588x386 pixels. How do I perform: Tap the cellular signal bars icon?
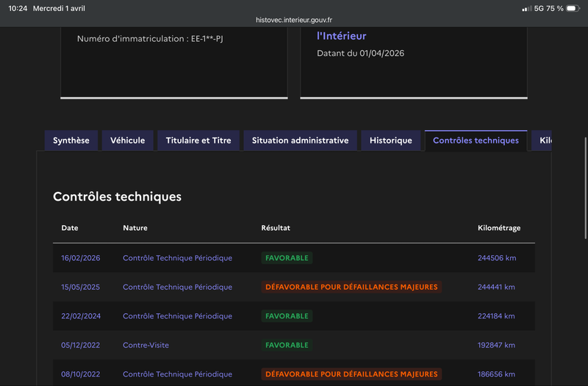pyautogui.click(x=526, y=8)
